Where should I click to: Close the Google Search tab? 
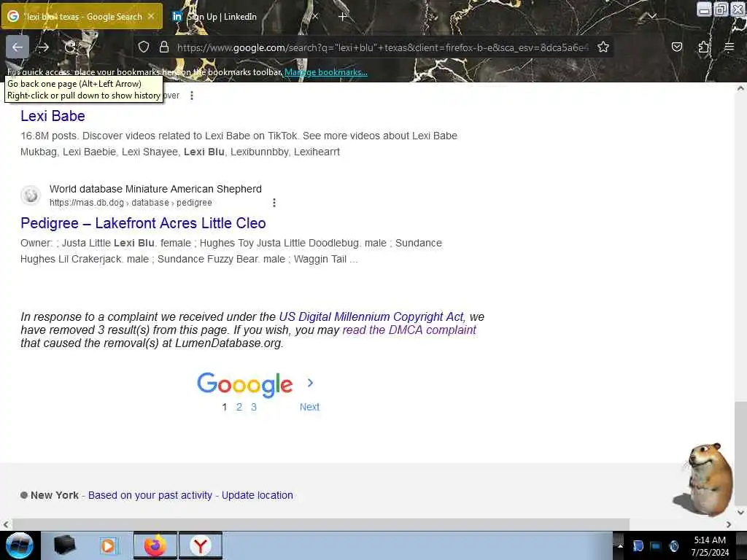(x=151, y=16)
